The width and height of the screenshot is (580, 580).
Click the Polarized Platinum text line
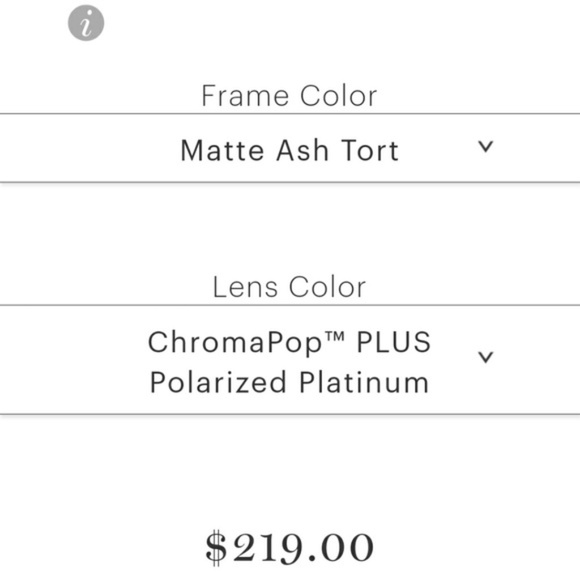coord(290,382)
